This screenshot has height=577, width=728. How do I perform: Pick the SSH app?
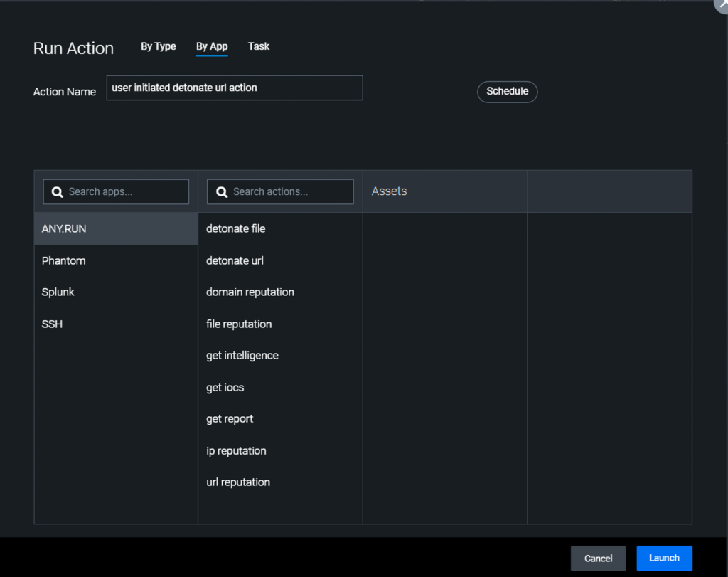(x=53, y=324)
